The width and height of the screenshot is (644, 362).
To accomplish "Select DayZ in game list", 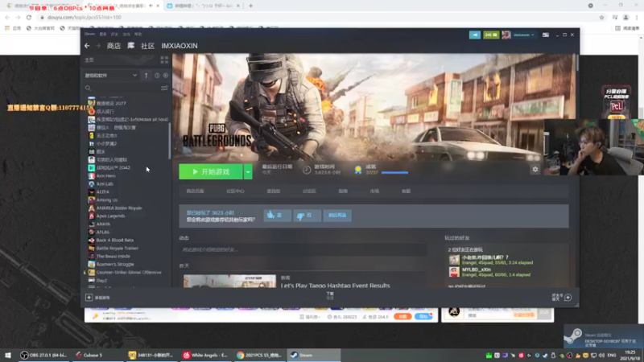I will 101,280.
